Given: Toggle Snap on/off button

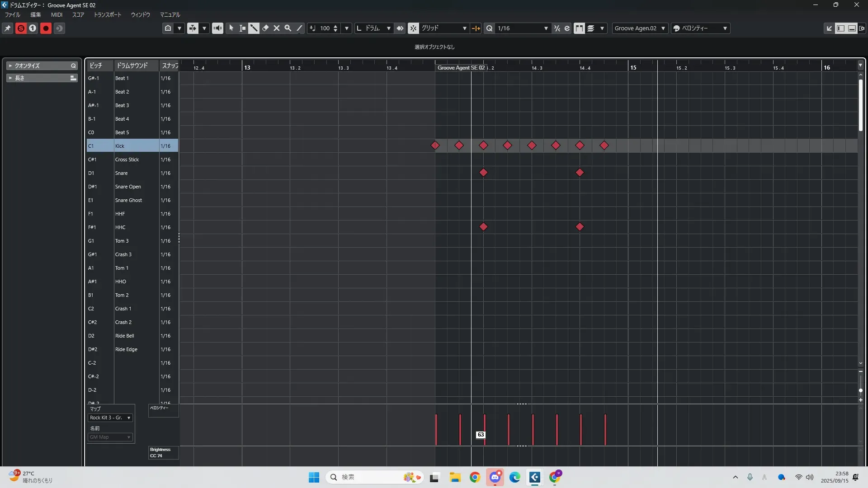Looking at the screenshot, I should click(x=413, y=28).
